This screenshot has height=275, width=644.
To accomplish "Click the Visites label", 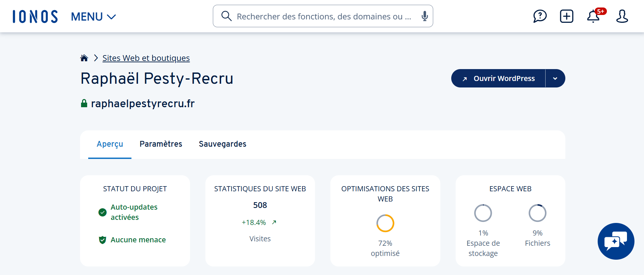I will tap(260, 239).
